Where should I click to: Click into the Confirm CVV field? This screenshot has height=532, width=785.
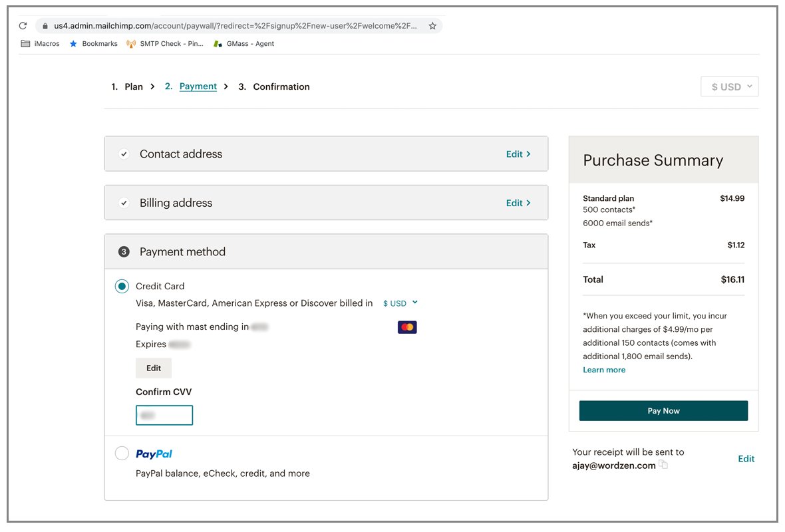click(164, 415)
